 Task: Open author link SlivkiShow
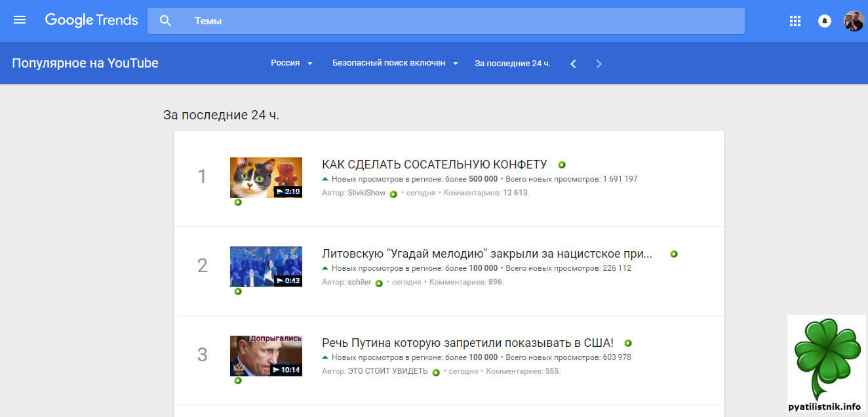pos(366,193)
